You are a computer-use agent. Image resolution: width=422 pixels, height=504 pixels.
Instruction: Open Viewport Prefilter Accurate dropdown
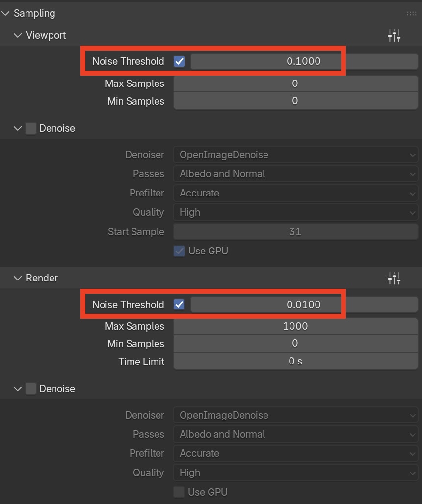(295, 193)
